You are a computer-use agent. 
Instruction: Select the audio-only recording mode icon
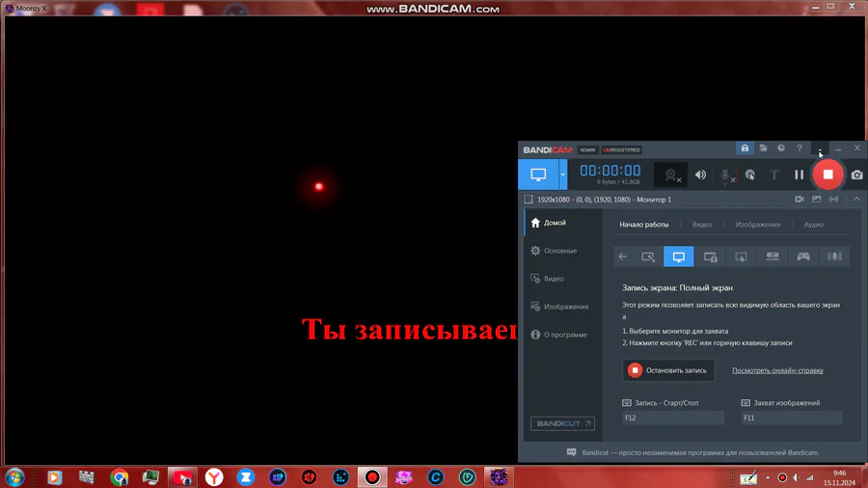pos(834,257)
